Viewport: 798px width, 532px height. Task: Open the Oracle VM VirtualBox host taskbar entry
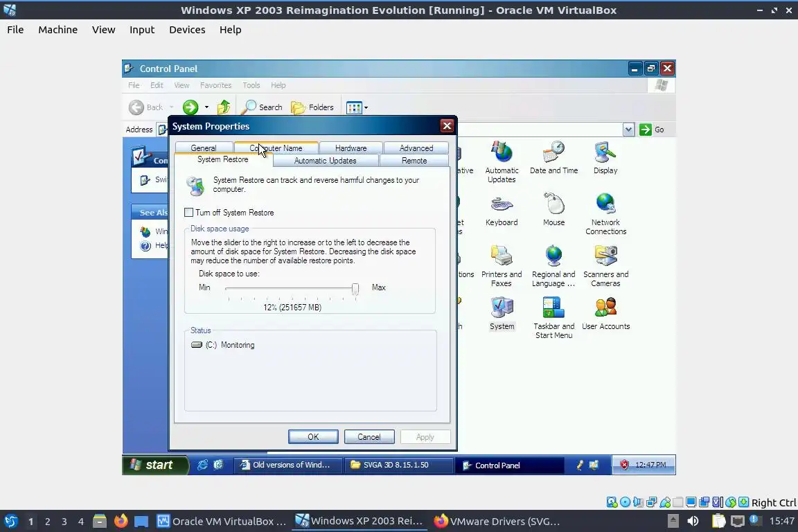click(x=222, y=521)
